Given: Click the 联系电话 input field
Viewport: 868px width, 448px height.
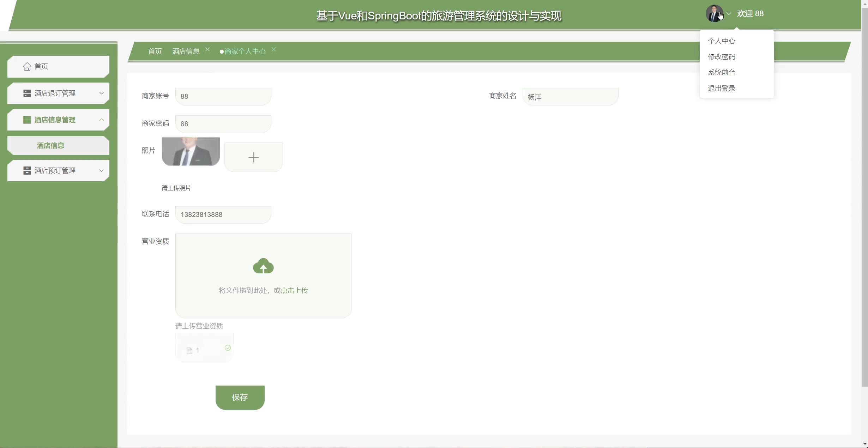Looking at the screenshot, I should point(223,214).
